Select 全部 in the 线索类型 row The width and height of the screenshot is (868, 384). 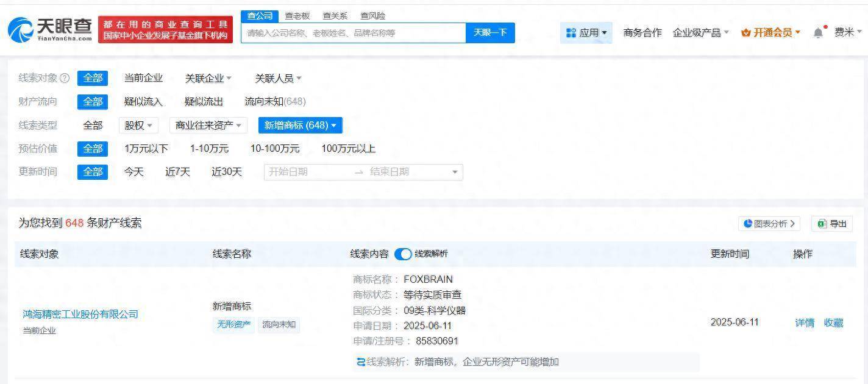coord(93,126)
